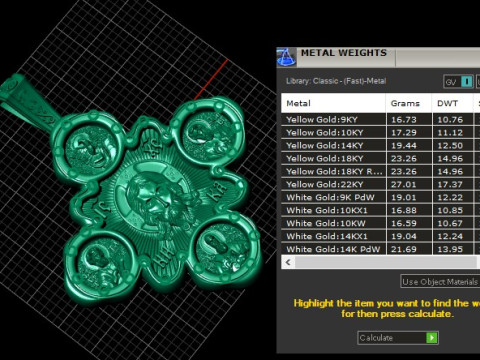
Task: Click 10.67 DWT value
Action: (x=450, y=223)
